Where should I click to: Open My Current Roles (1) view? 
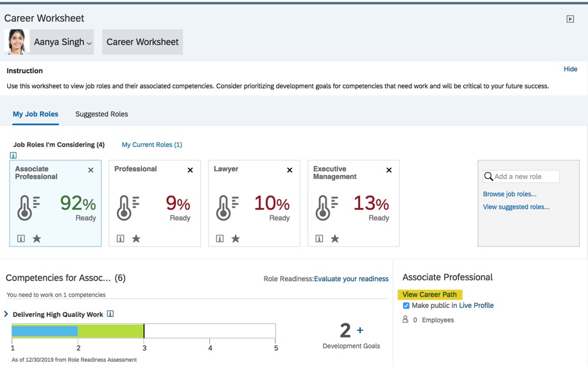click(x=151, y=145)
